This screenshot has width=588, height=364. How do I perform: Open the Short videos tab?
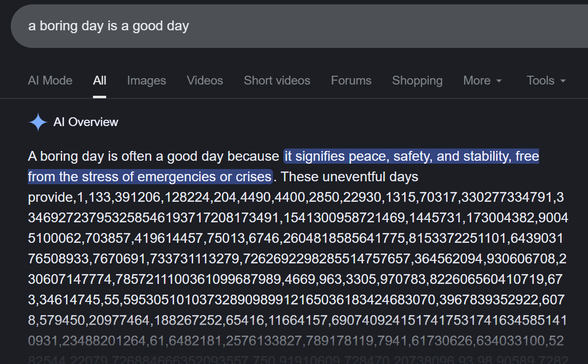pos(277,81)
